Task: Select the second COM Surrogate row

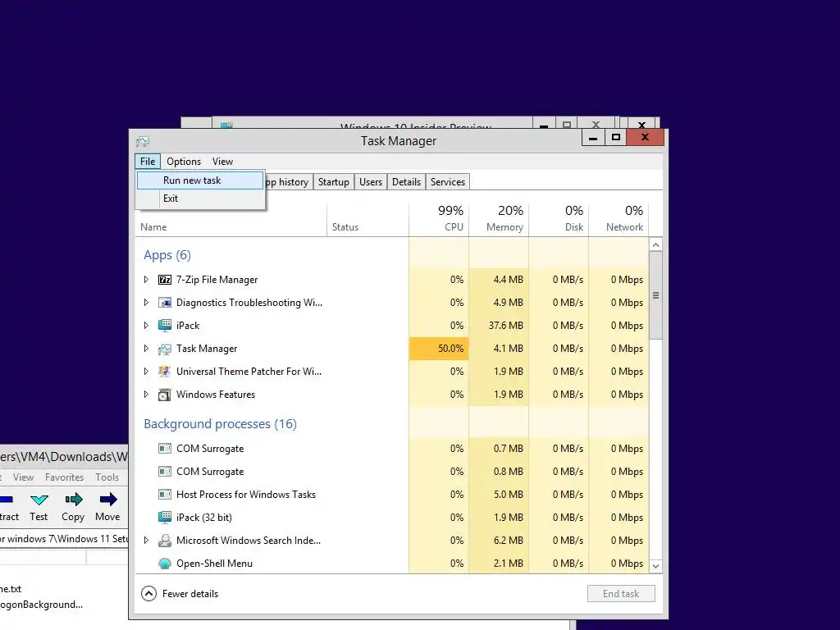Action: 392,472
